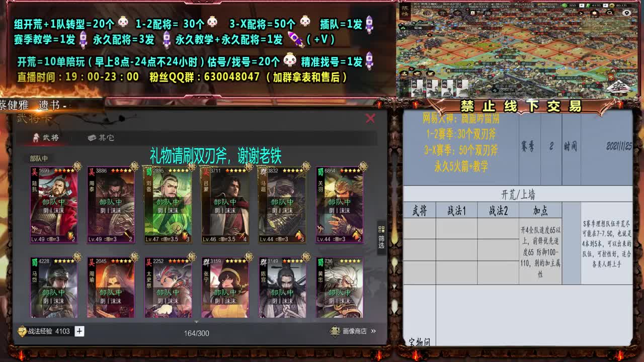
Task: Click the 极 badge on 马岱 card
Action: (77, 257)
